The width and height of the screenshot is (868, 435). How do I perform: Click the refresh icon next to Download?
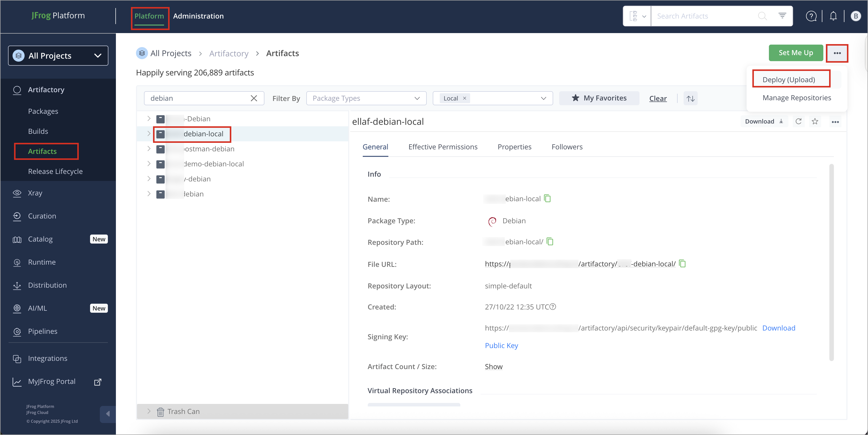pyautogui.click(x=798, y=122)
